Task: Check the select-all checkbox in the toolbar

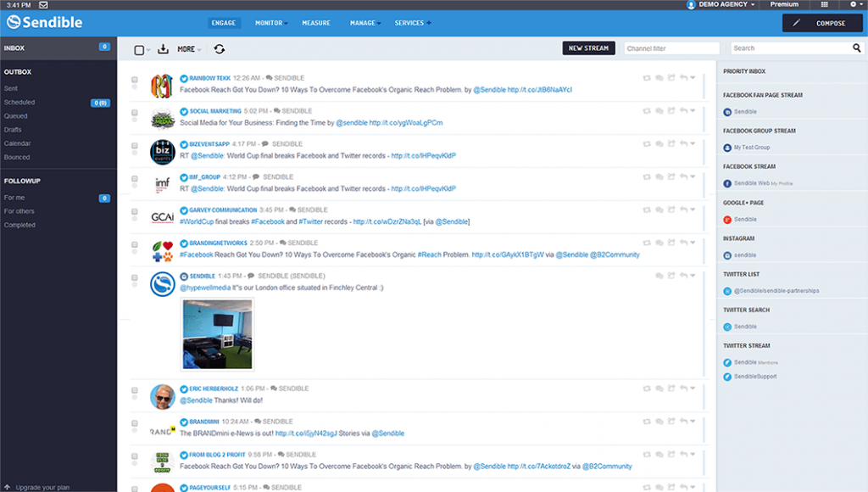Action: click(139, 48)
